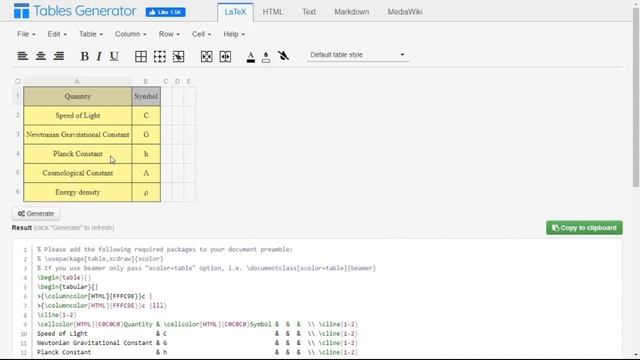This screenshot has width=640, height=360.
Task: Click the \begin{table} code line
Action: [x=64, y=278]
